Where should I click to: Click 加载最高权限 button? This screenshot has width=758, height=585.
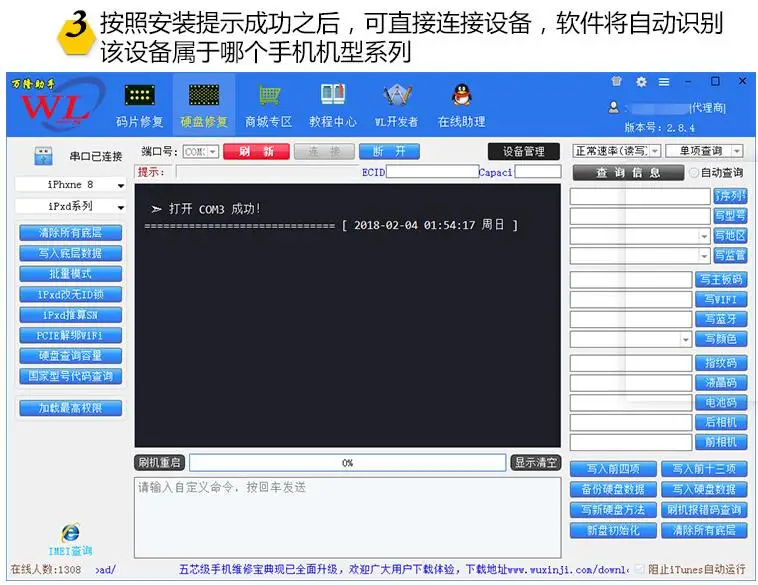point(71,408)
